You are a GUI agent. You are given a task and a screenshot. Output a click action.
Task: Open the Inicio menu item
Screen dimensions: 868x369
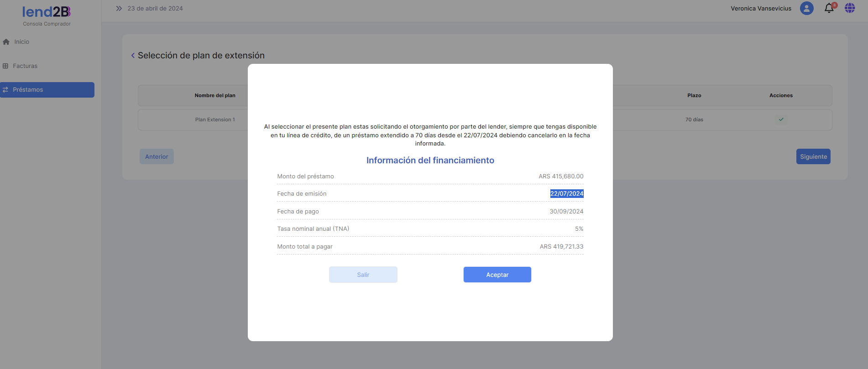pos(21,42)
